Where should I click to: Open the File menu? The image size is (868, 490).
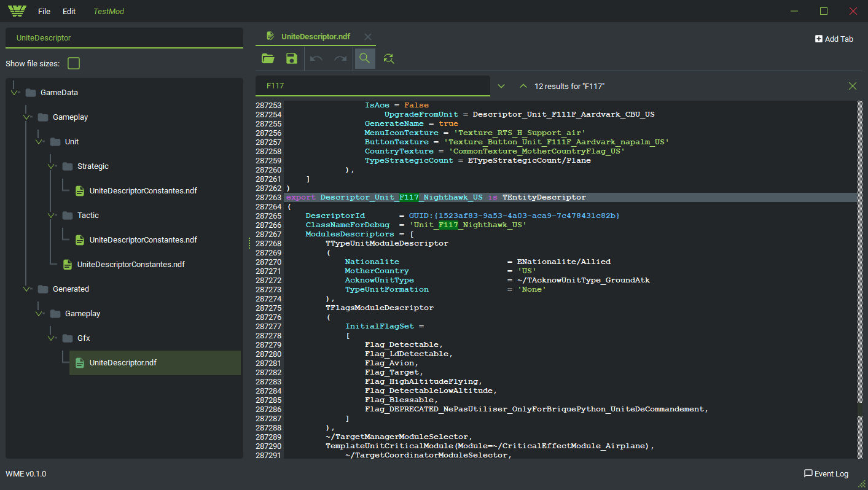(44, 12)
